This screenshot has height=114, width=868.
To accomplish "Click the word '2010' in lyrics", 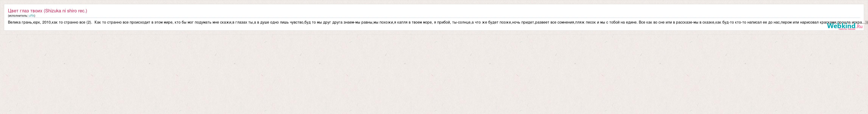I will 46,22.
